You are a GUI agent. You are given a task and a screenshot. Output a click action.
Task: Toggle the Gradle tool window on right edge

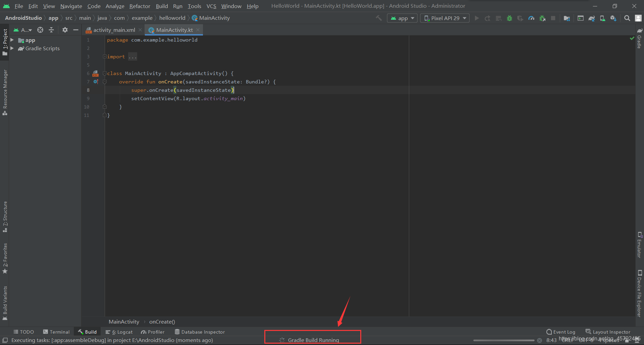point(640,38)
